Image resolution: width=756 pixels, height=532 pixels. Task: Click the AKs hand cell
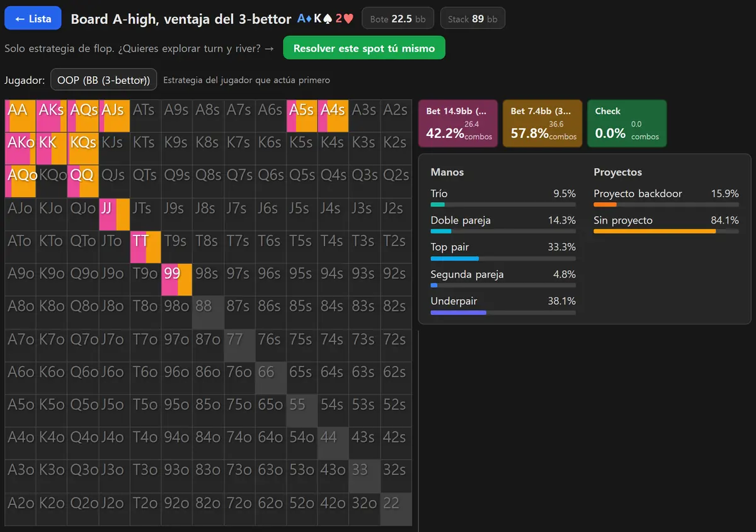click(x=51, y=116)
